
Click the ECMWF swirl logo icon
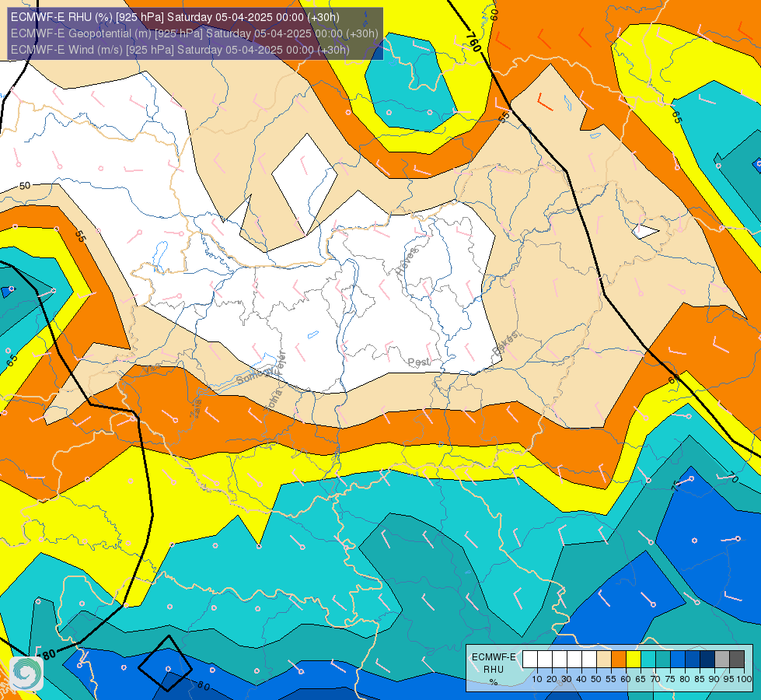tap(26, 674)
